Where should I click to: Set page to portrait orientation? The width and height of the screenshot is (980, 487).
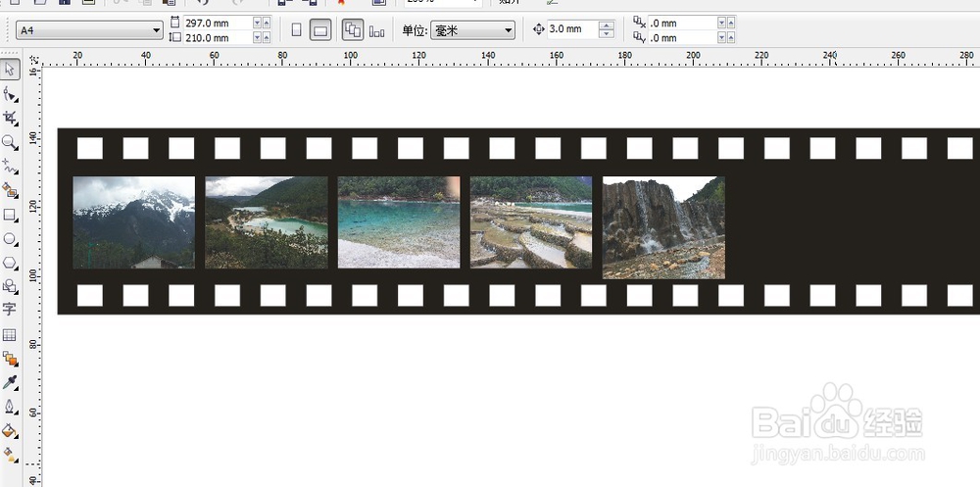[297, 29]
